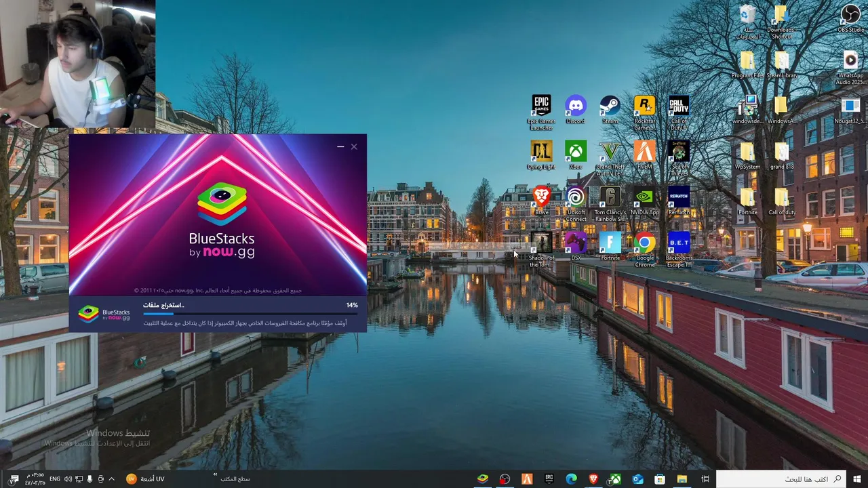Open the Xbox desktop shortcut
Image resolution: width=868 pixels, height=488 pixels.
[575, 155]
